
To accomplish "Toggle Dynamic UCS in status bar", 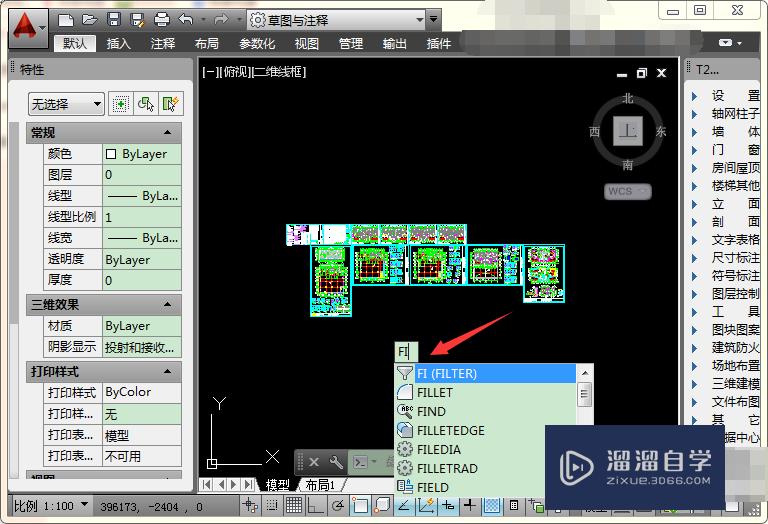I will (x=426, y=505).
